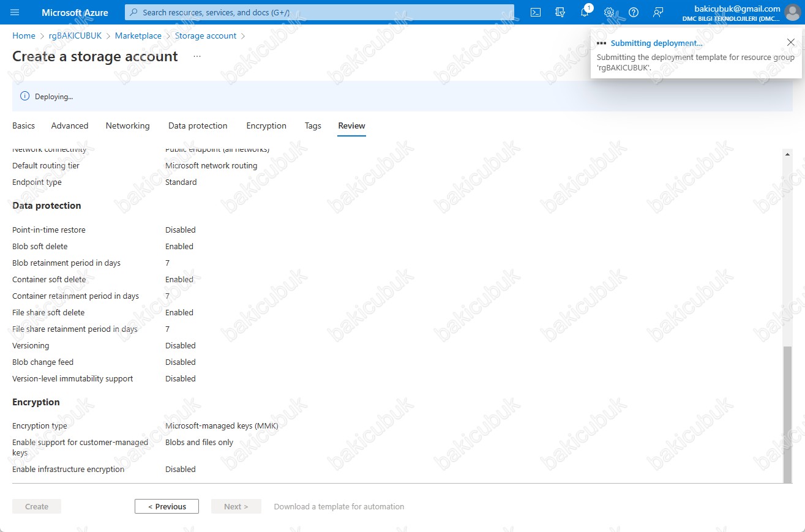This screenshot has width=805, height=532.
Task: Click the Create a storage account title
Action: 95,56
